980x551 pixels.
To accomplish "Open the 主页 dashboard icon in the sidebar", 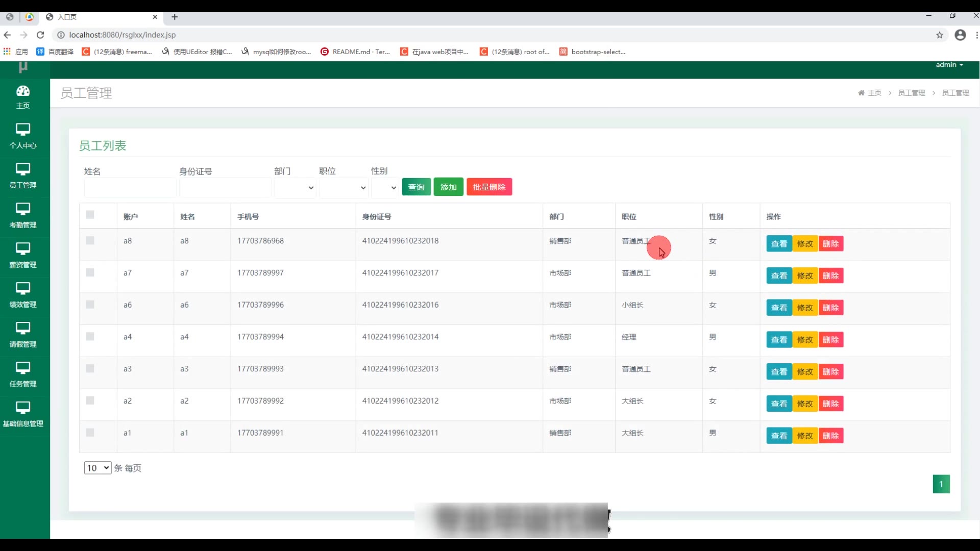I will 23,91.
